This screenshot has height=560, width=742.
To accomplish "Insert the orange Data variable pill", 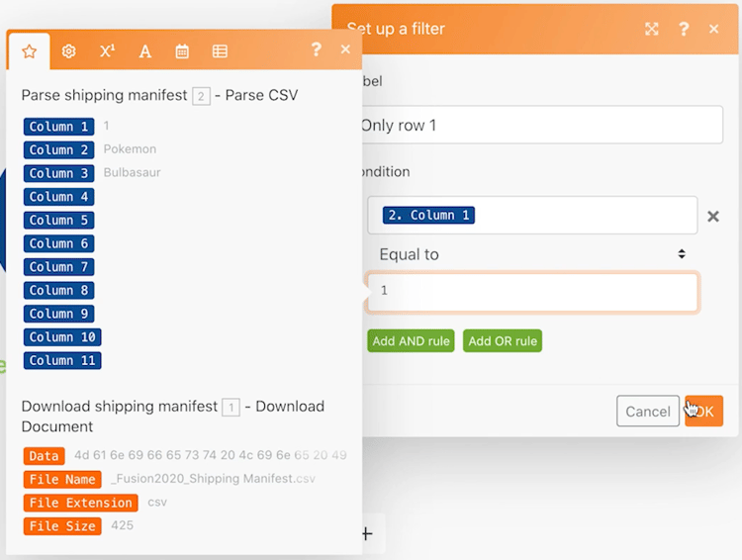I will (44, 456).
